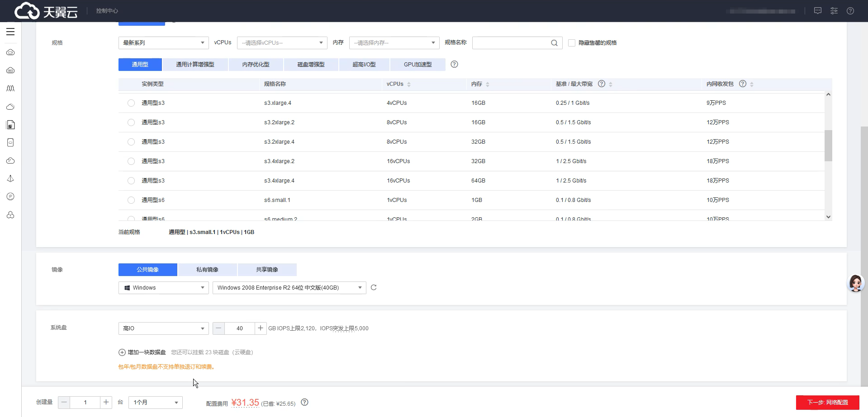Open the settings sliders icon top right
The image size is (868, 417).
pyautogui.click(x=834, y=11)
